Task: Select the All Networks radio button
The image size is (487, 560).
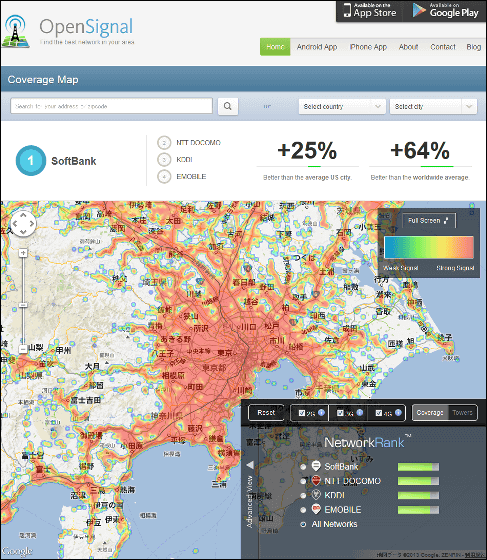Action: (303, 524)
